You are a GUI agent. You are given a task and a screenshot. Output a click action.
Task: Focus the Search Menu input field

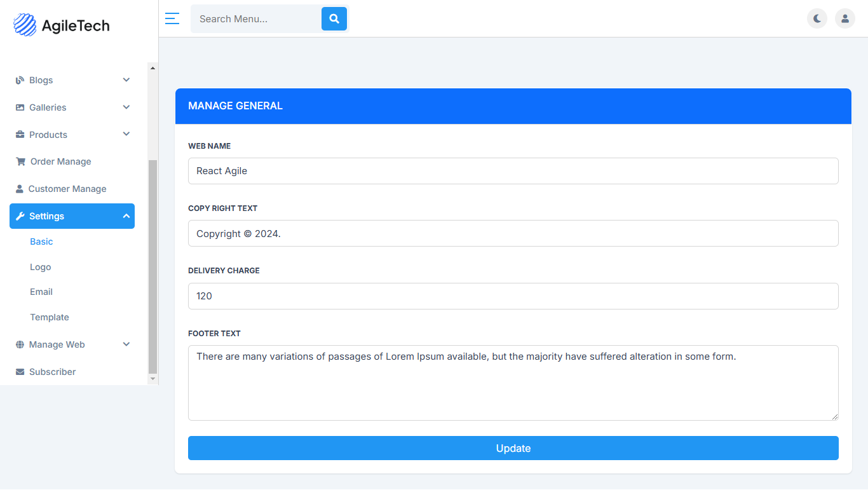(x=256, y=19)
